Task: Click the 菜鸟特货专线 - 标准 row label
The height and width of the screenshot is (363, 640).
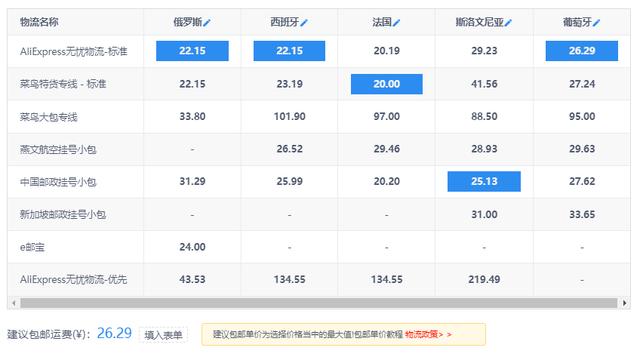Action: [x=63, y=84]
